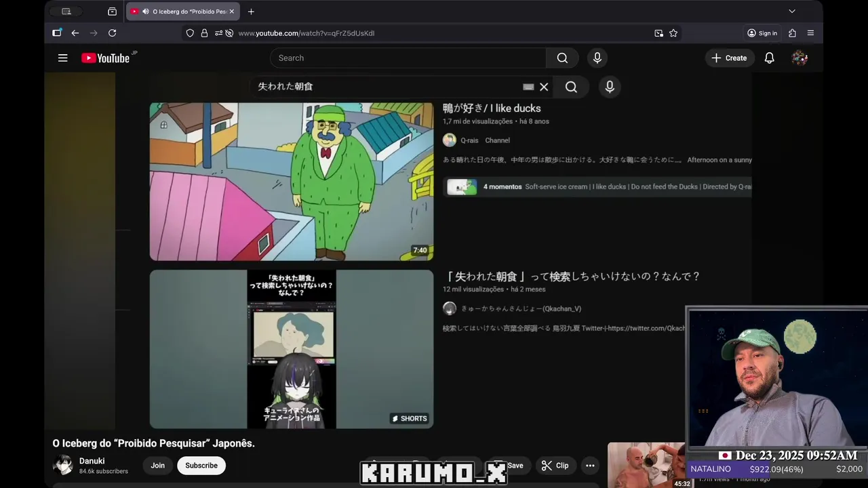Save the video to a playlist
Viewport: 868px width, 488px height.
coord(509,466)
